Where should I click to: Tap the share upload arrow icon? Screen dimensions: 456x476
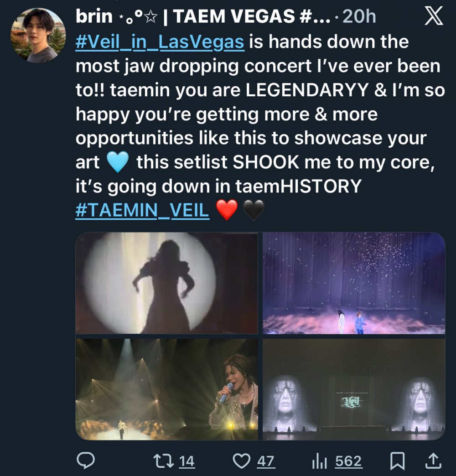click(433, 461)
